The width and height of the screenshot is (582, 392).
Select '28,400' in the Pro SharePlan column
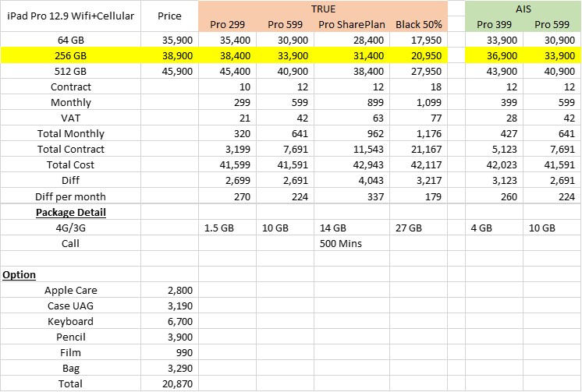coord(352,40)
